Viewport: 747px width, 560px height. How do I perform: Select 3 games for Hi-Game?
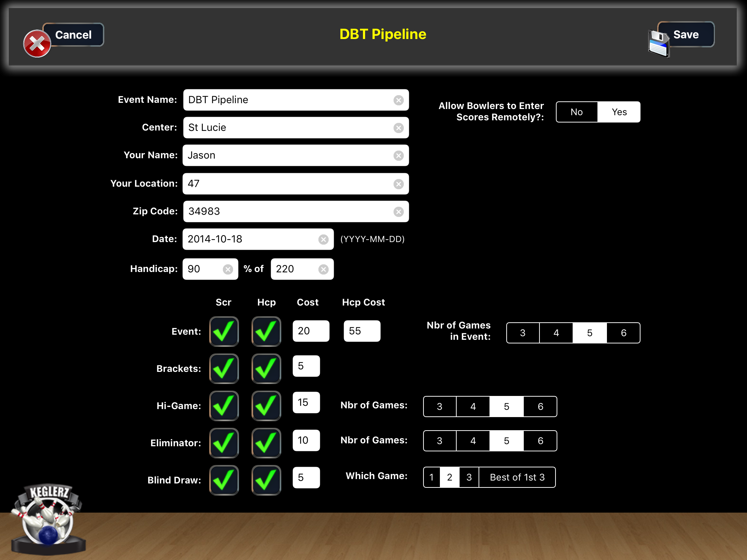pos(440,407)
